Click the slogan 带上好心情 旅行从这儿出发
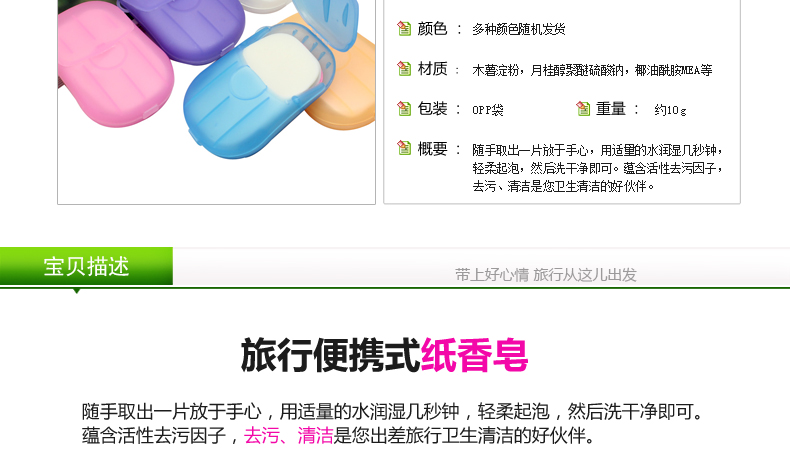Viewport: 790px width, 460px height. [x=546, y=275]
